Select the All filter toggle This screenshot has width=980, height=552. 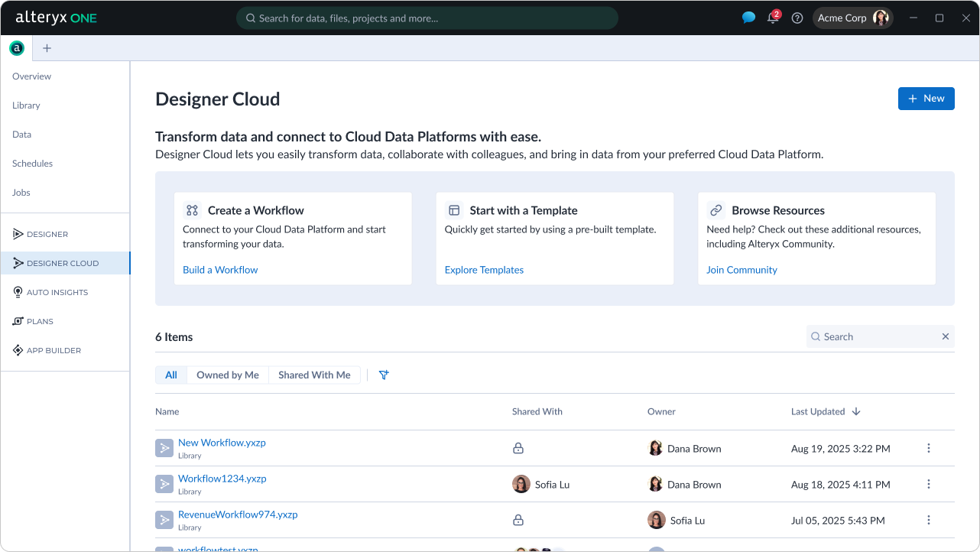[171, 375]
